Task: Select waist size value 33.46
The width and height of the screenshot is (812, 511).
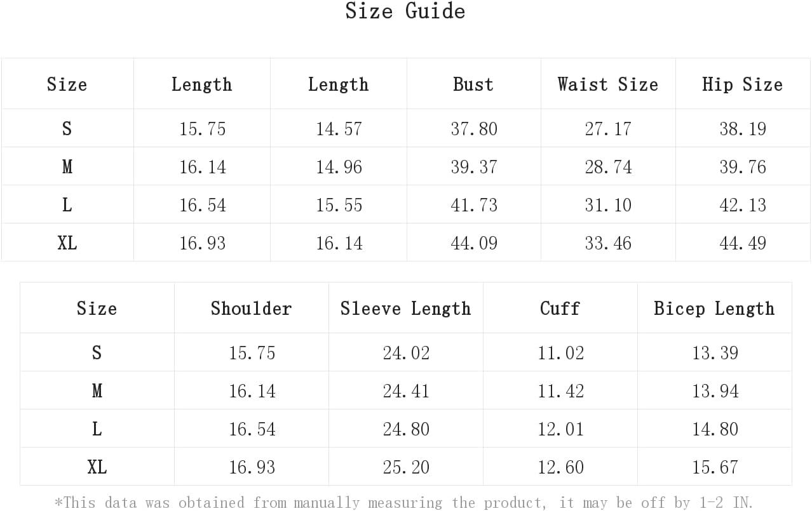Action: tap(609, 243)
